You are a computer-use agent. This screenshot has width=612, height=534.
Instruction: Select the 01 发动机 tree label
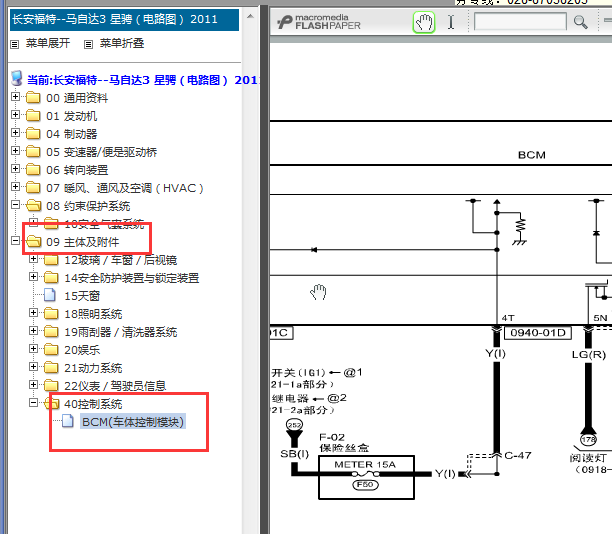click(x=71, y=116)
